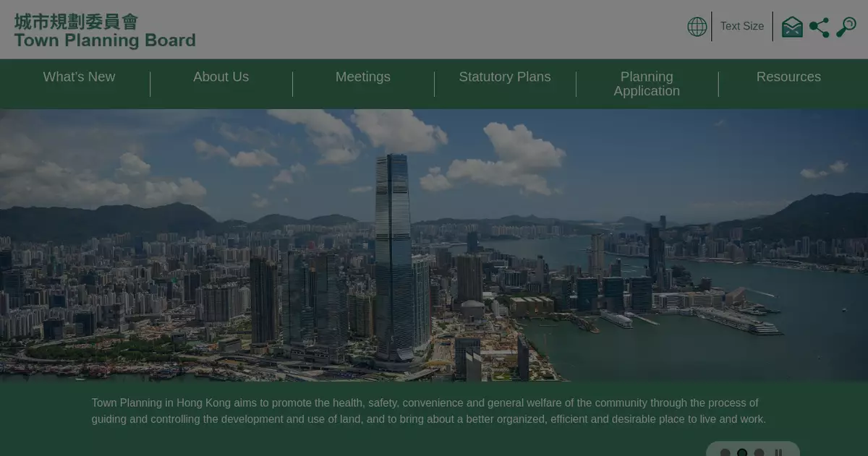The image size is (868, 456).
Task: Open the Meetings menu
Action: 362,77
